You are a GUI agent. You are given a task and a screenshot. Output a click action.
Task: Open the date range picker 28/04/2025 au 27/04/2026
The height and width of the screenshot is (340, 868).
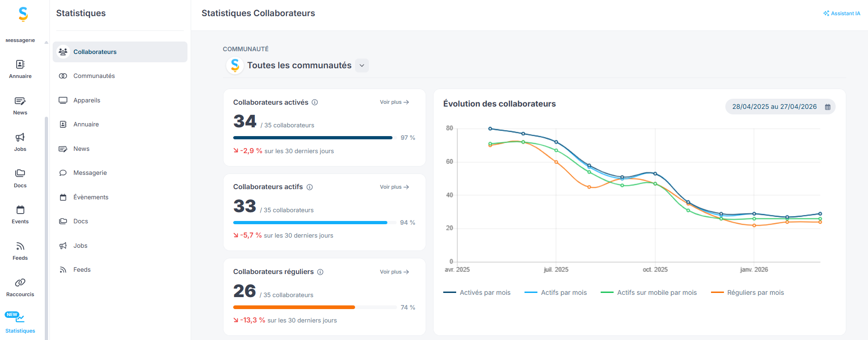tap(780, 107)
